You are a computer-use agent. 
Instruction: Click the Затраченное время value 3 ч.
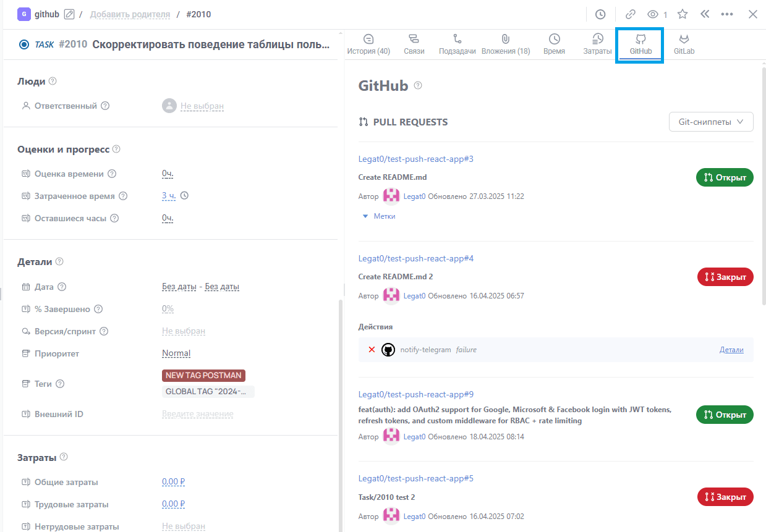coord(169,196)
